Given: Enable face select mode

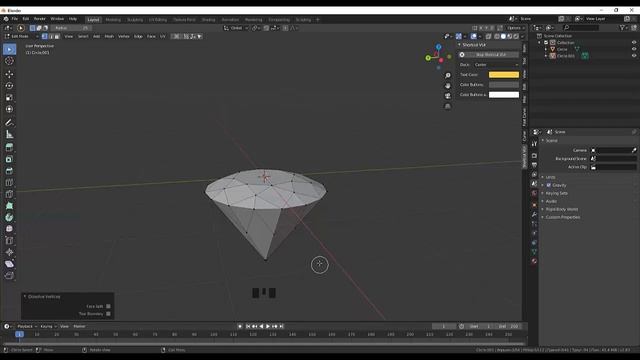Looking at the screenshot, I should coord(57,36).
